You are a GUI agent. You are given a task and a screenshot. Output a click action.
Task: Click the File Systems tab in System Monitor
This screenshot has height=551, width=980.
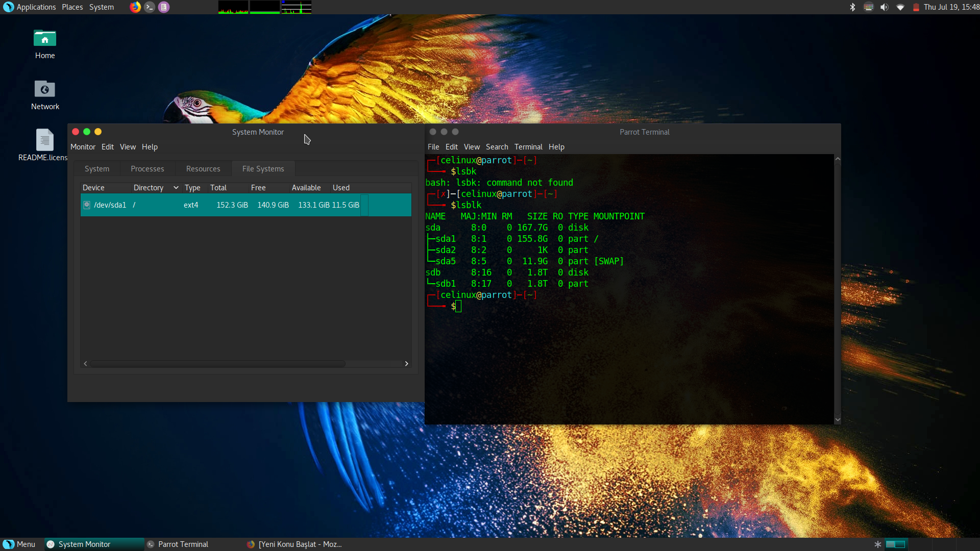tap(262, 169)
